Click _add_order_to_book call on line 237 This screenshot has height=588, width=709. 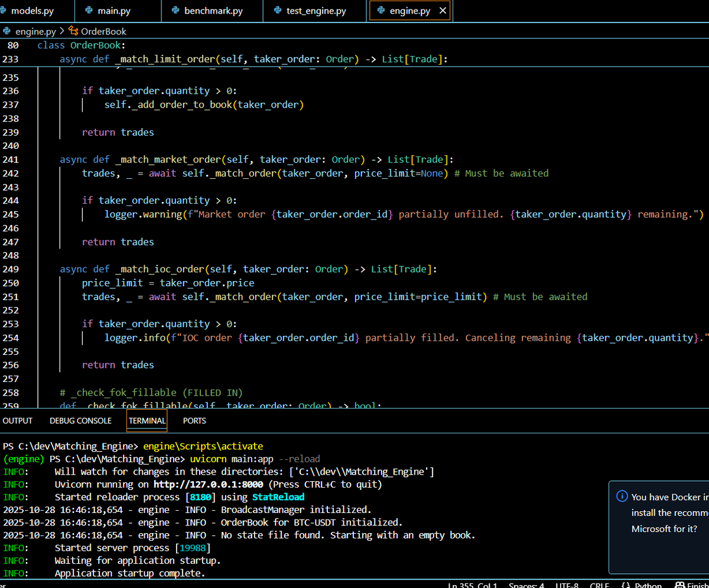(182, 104)
